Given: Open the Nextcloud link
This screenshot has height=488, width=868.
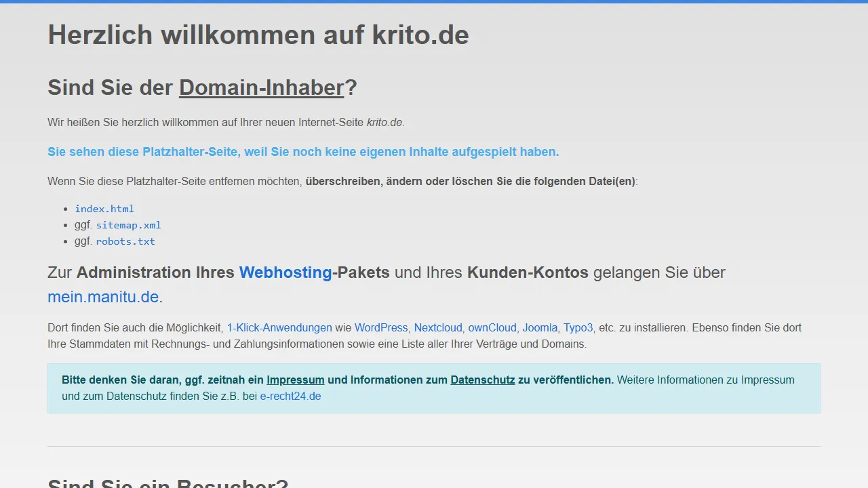Looking at the screenshot, I should point(438,328).
